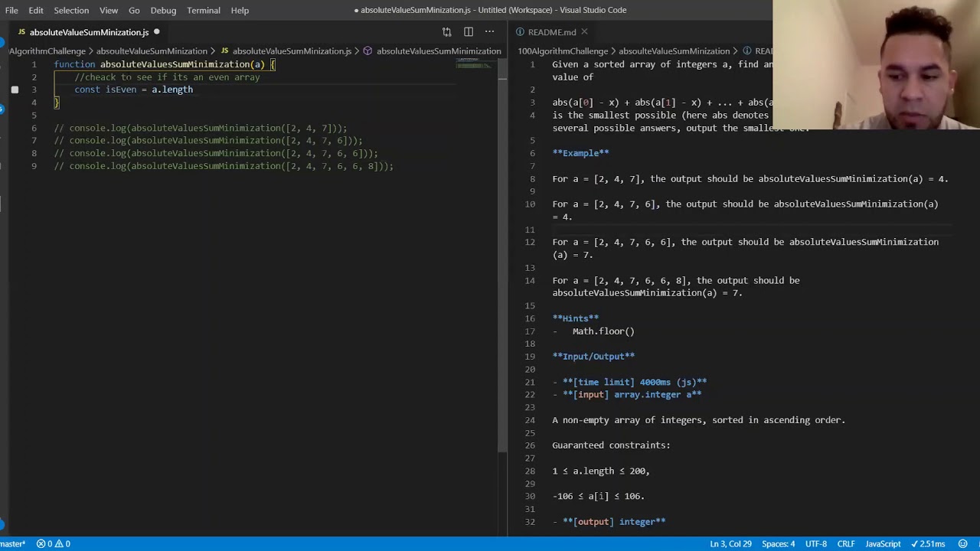Open the UTF-8 encoding selector

(x=815, y=544)
